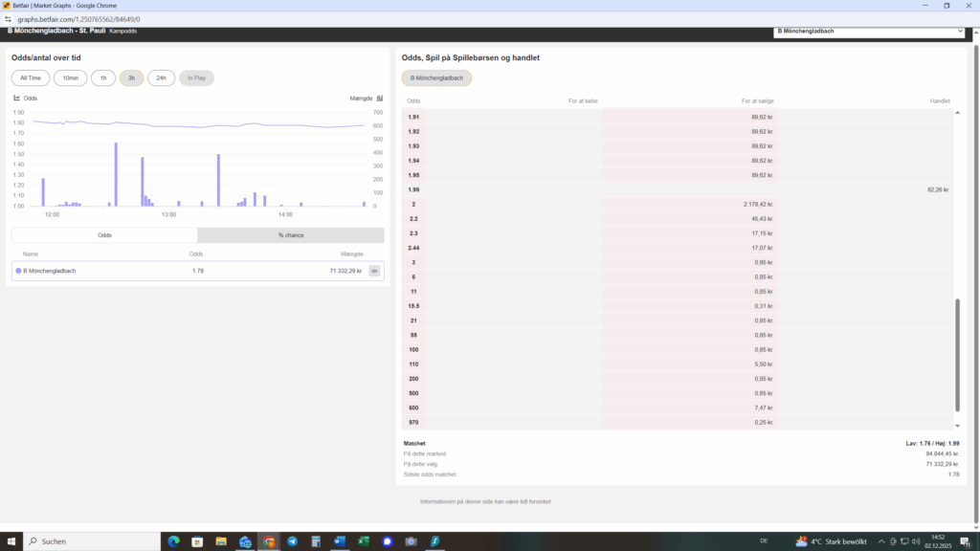Open Telegram from the taskbar

pyautogui.click(x=292, y=541)
